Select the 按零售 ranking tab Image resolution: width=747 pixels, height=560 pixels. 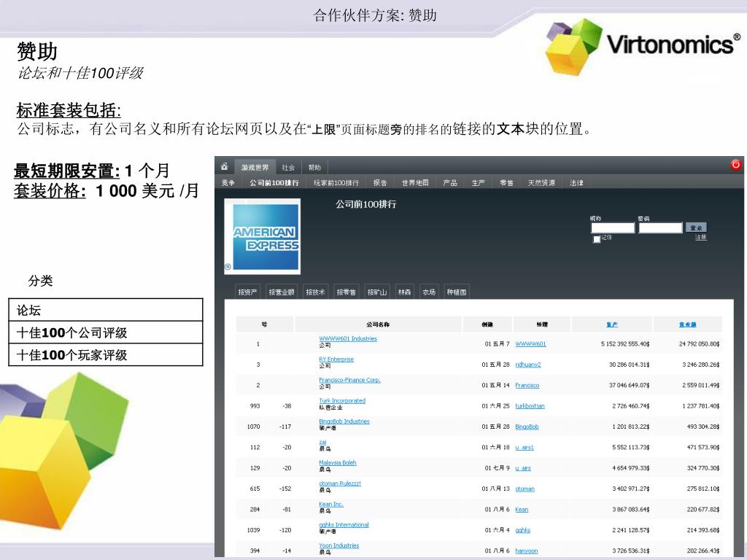click(346, 292)
